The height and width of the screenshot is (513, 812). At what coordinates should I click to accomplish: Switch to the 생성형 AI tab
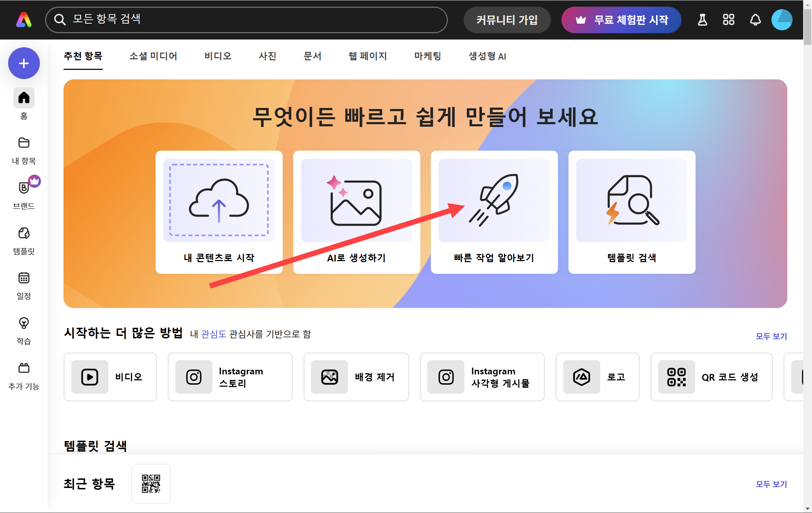click(x=487, y=56)
